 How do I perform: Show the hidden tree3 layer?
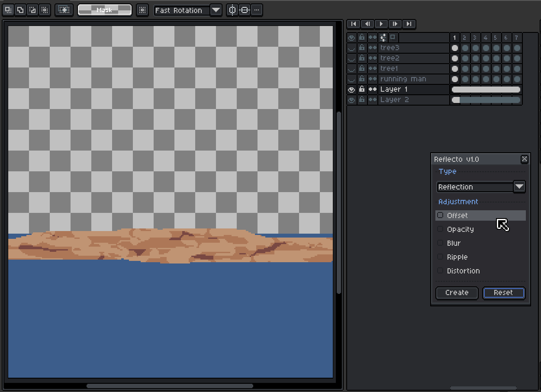coord(351,48)
